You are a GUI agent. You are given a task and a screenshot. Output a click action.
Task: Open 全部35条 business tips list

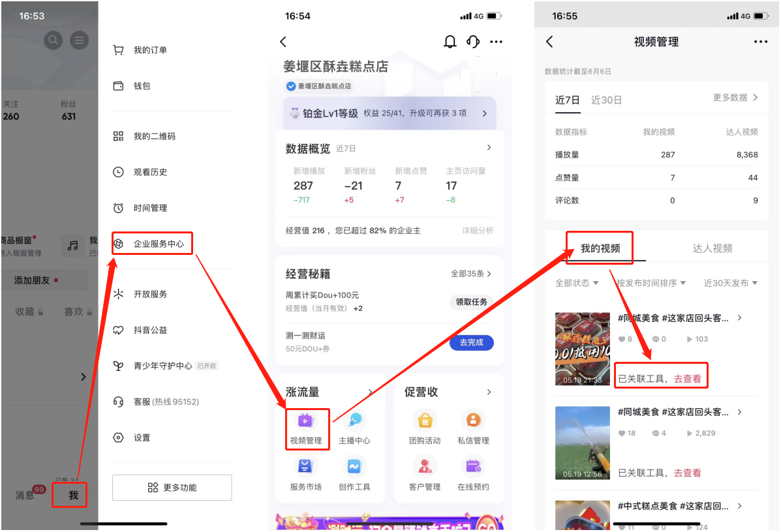coord(471,274)
